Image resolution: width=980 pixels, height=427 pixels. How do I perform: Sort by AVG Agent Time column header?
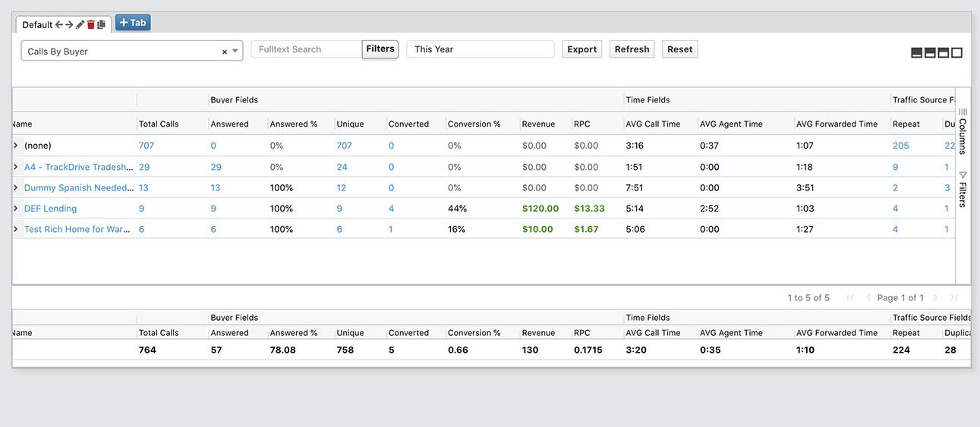coord(731,124)
